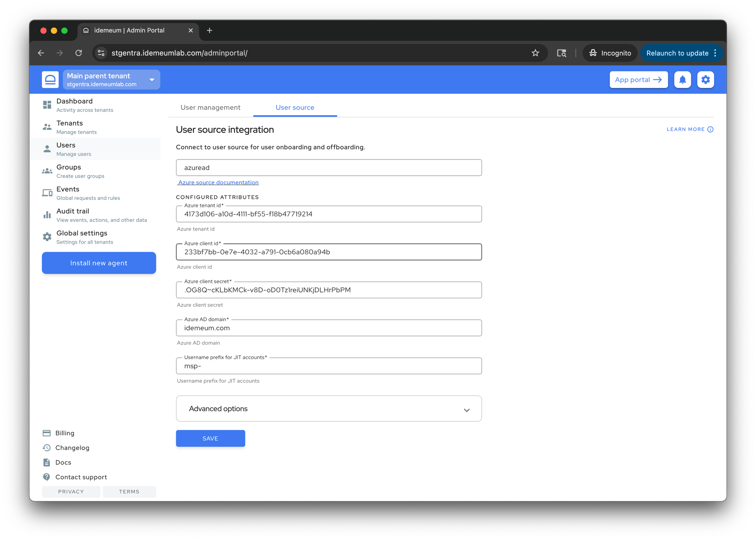Image resolution: width=756 pixels, height=540 pixels.
Task: Open a new browser tab
Action: click(x=209, y=30)
